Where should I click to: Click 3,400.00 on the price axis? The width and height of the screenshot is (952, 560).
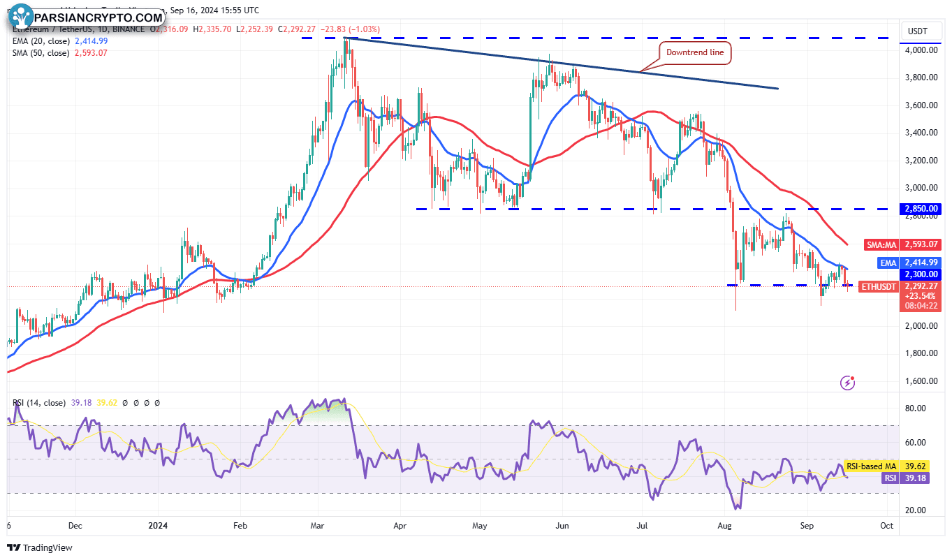(x=922, y=133)
